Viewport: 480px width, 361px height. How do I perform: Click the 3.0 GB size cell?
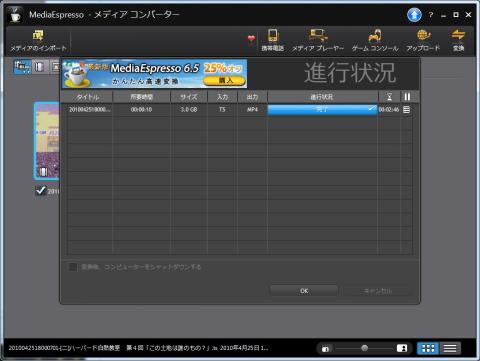click(189, 110)
